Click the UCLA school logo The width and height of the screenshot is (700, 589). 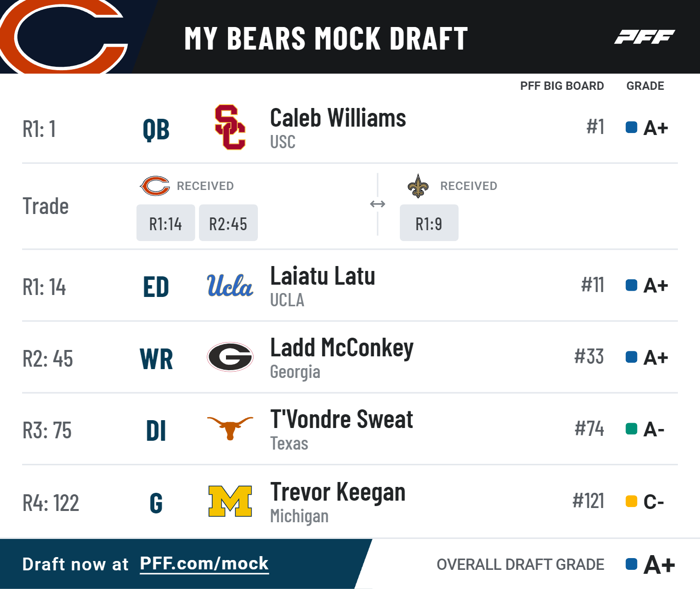230,286
